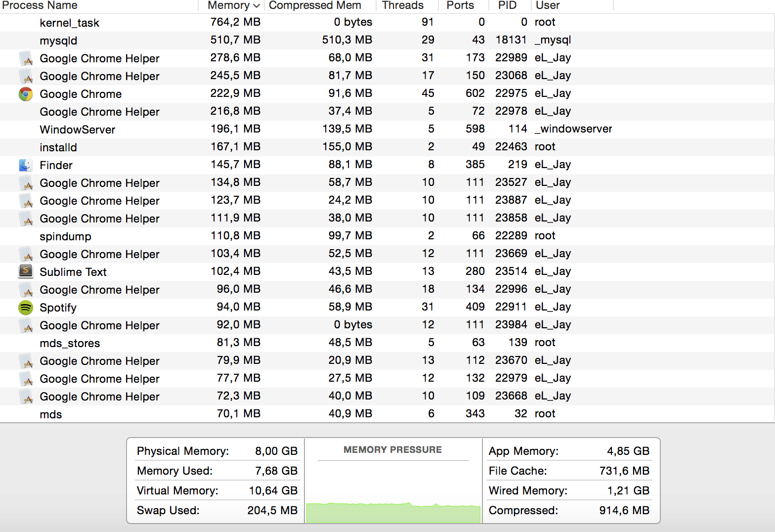775x532 pixels.
Task: Click the Sublime Text app icon
Action: click(26, 271)
